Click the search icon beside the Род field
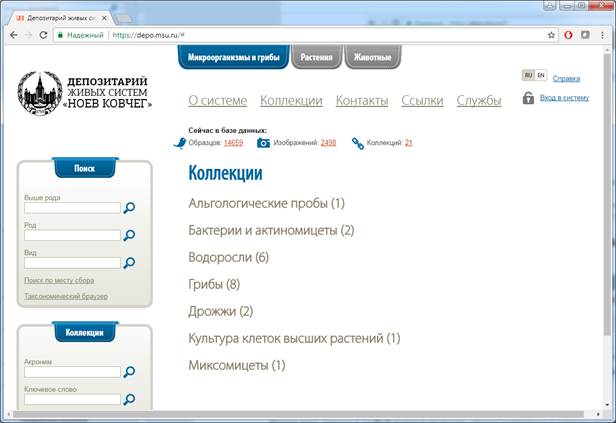Image resolution: width=616 pixels, height=423 pixels. pos(129,236)
